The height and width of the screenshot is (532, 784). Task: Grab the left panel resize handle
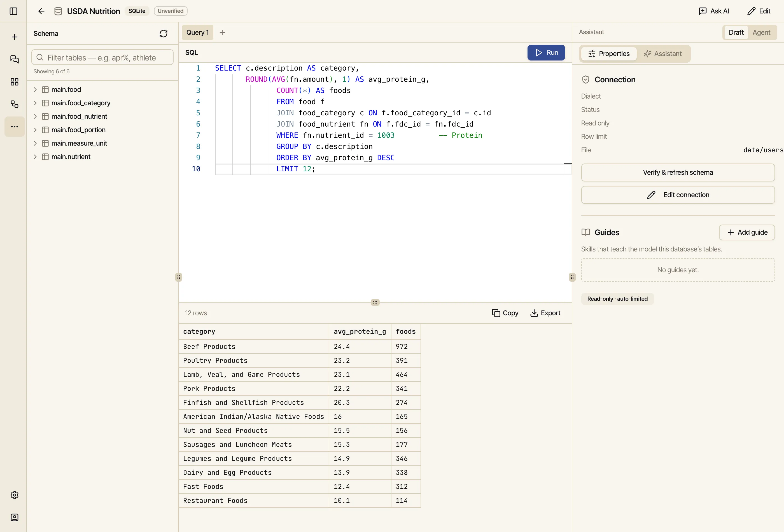click(x=178, y=277)
